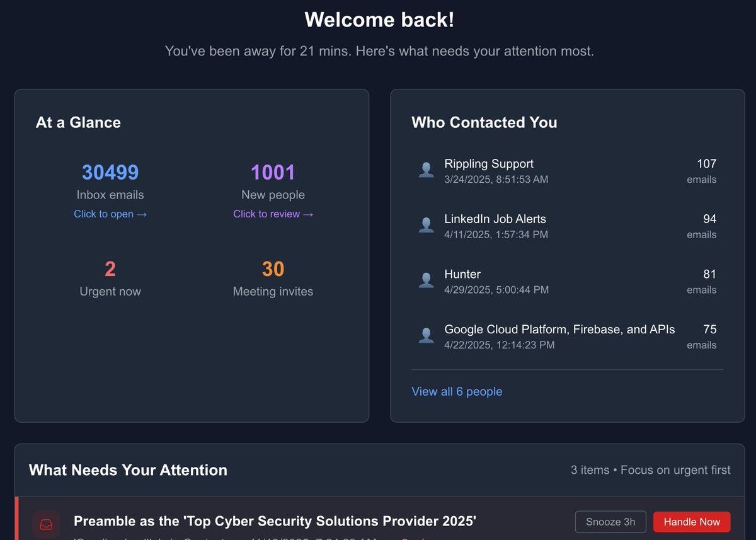Click the '30' Meeting invites number

[273, 269]
